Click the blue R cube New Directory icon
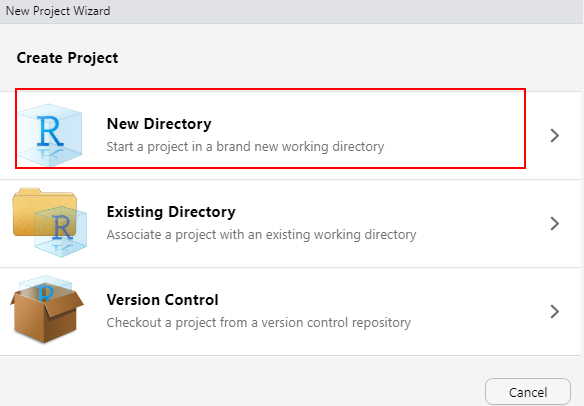This screenshot has height=406, width=584. pyautogui.click(x=50, y=135)
